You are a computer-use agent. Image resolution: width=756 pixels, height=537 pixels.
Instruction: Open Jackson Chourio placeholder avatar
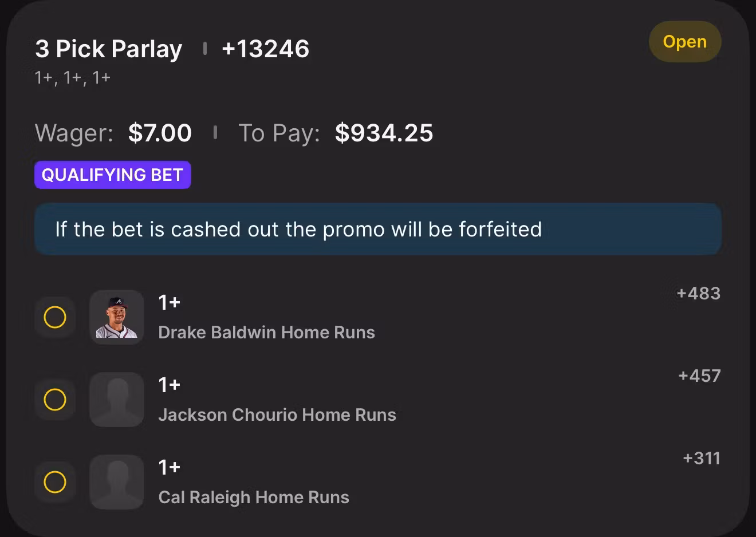coord(117,400)
